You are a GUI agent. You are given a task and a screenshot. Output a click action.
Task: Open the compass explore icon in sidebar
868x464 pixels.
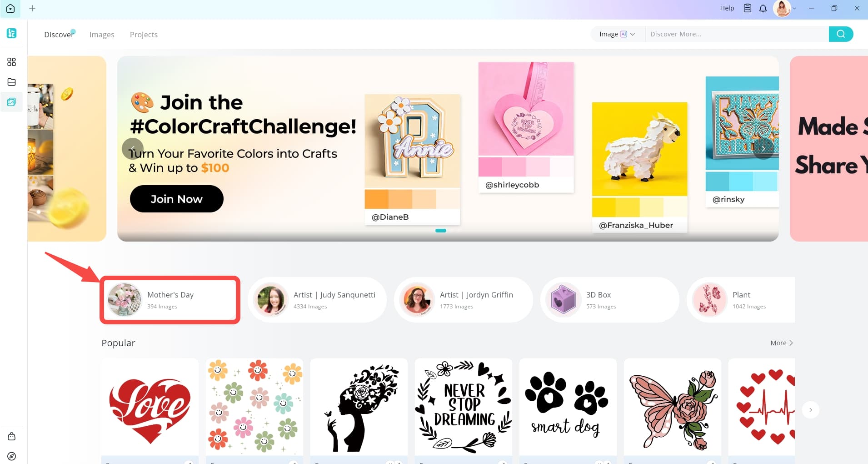tap(12, 456)
